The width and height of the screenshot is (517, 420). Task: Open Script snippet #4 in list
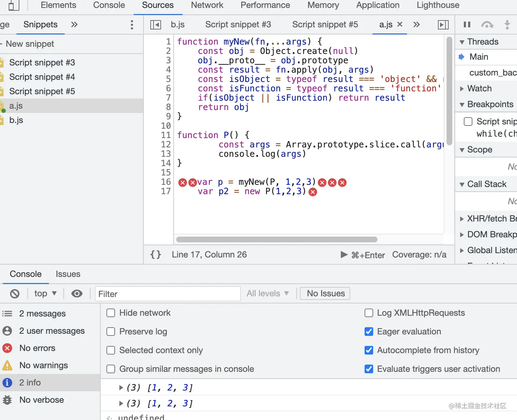[x=72, y=77]
